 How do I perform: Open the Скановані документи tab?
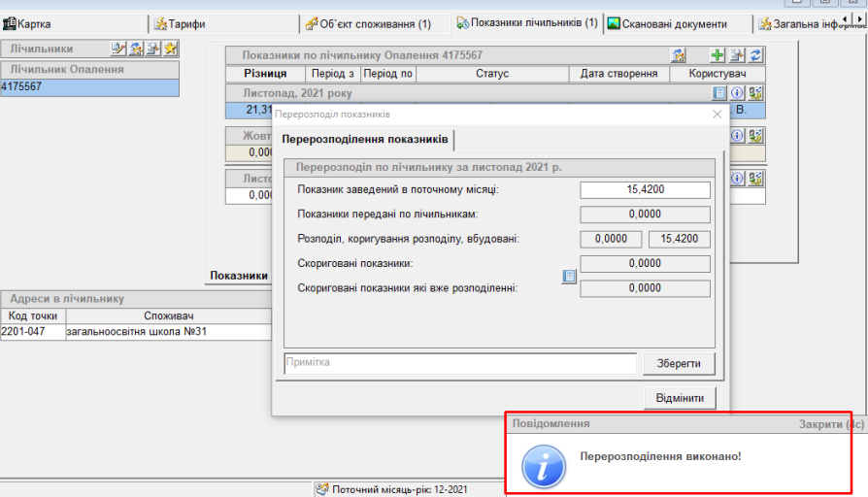(x=665, y=23)
